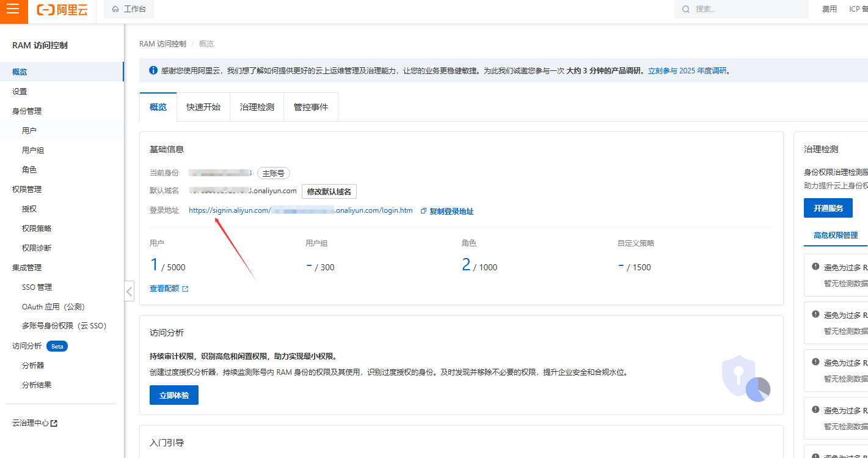Switch to the 治理检测 tab

(257, 107)
